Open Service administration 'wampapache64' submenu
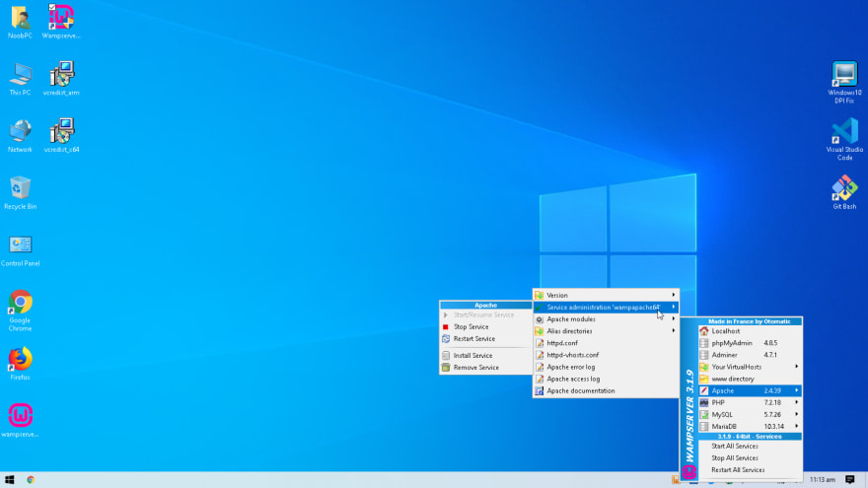868x488 pixels. click(x=606, y=307)
